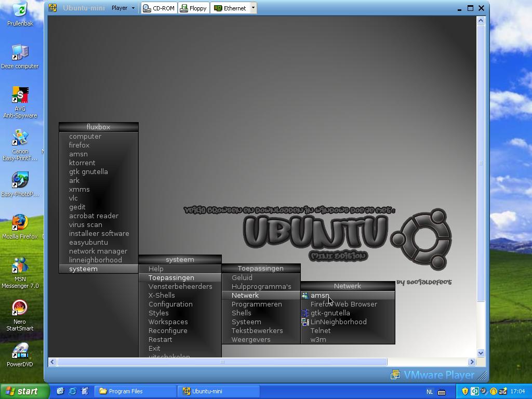Expand Vensterbeheerders submenu
The height and width of the screenshot is (399, 532).
tap(180, 287)
